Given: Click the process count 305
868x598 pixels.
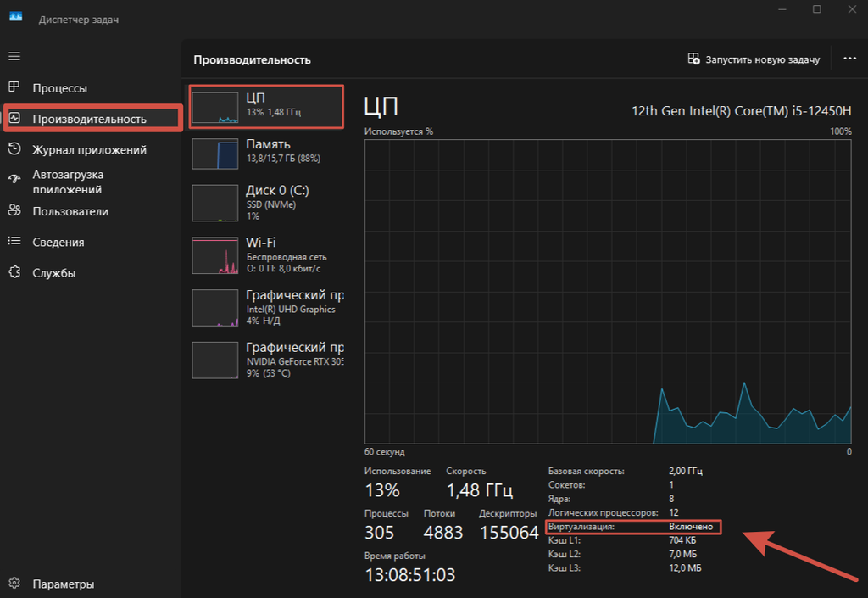Looking at the screenshot, I should [x=379, y=533].
